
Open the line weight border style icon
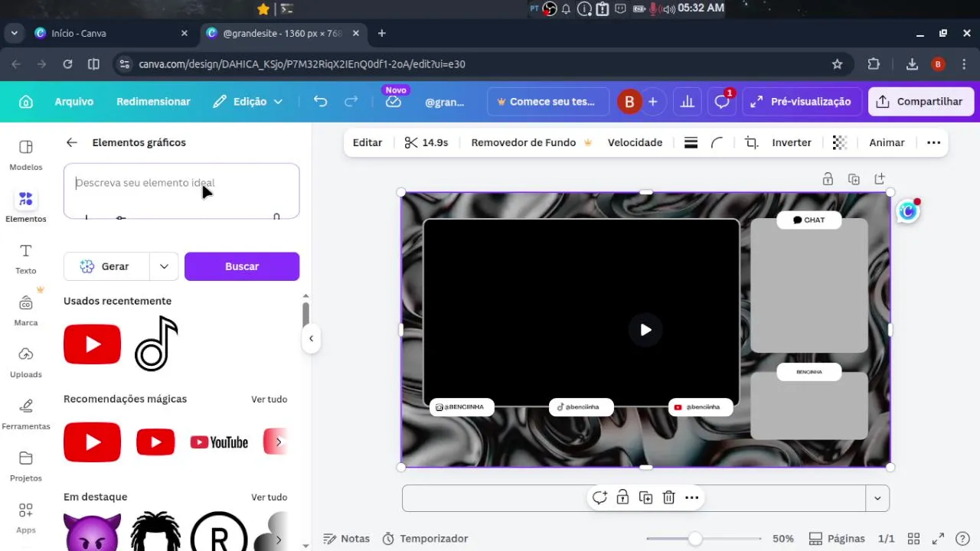[691, 142]
